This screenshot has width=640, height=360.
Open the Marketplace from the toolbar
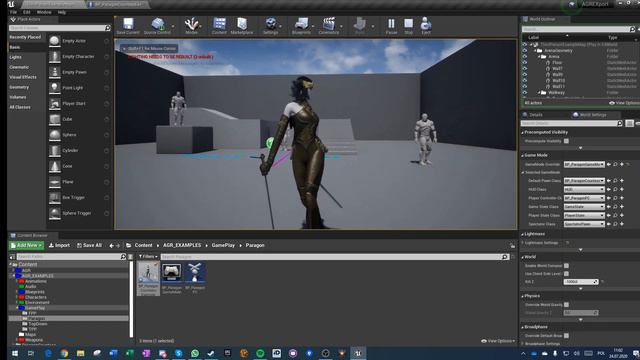[242, 26]
